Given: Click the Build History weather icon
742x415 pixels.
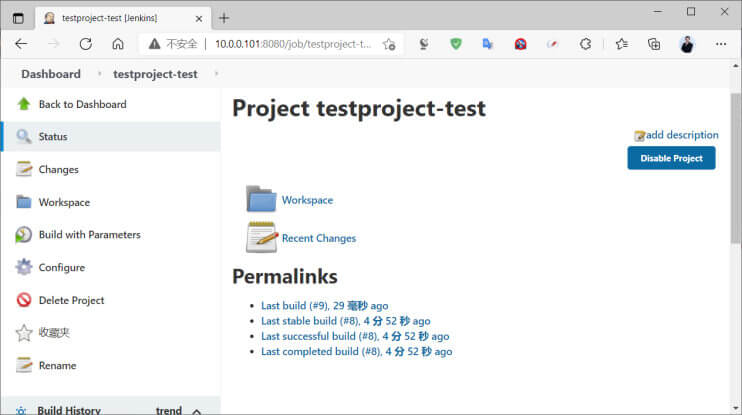Looking at the screenshot, I should click(21, 411).
